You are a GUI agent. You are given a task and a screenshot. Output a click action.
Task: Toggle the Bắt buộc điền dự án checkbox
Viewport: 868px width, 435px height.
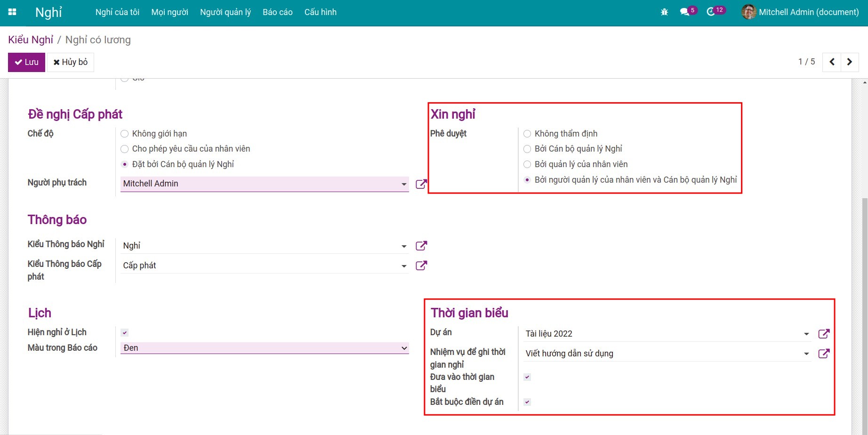pyautogui.click(x=527, y=402)
